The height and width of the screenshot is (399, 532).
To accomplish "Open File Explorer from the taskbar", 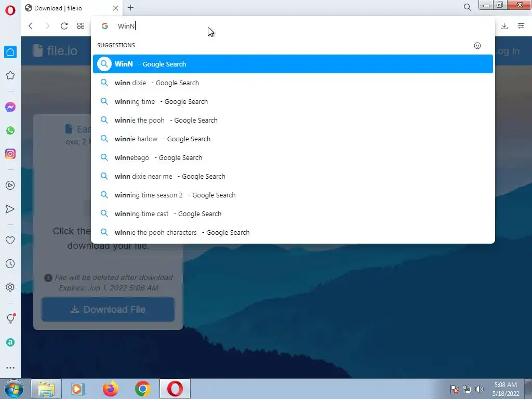I will click(46, 389).
